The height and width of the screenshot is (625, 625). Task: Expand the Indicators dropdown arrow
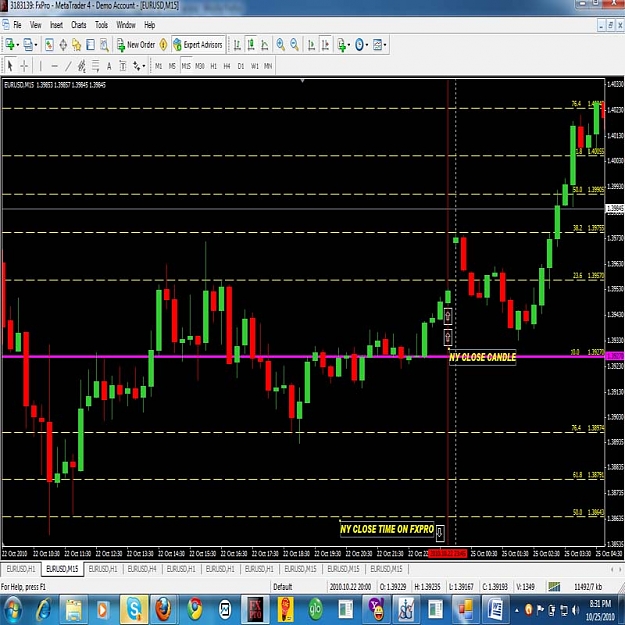click(x=349, y=45)
